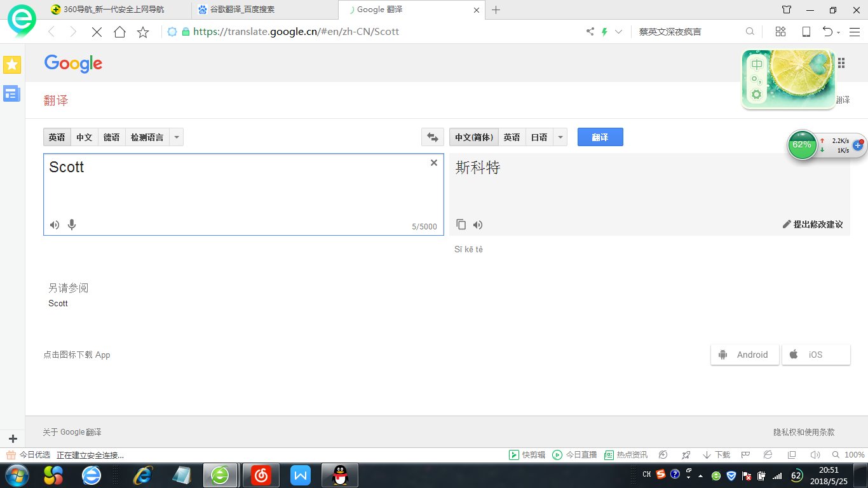Open QQ from the taskbar
868x488 pixels.
click(339, 475)
